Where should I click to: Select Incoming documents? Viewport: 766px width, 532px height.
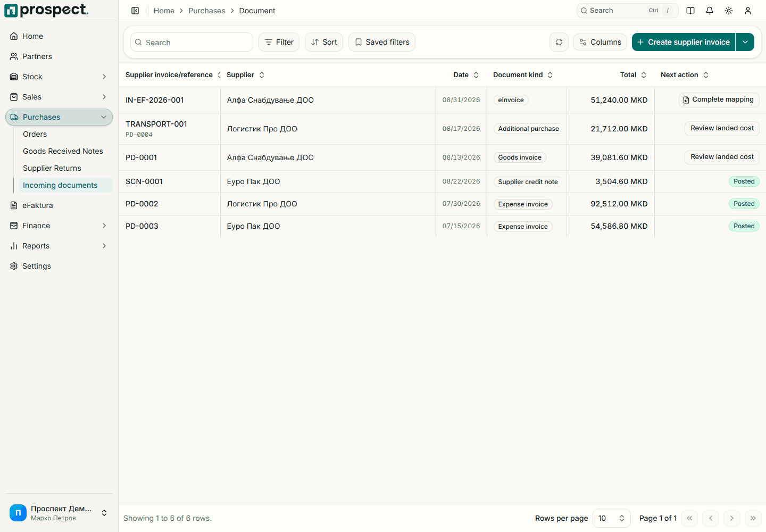pos(65,185)
